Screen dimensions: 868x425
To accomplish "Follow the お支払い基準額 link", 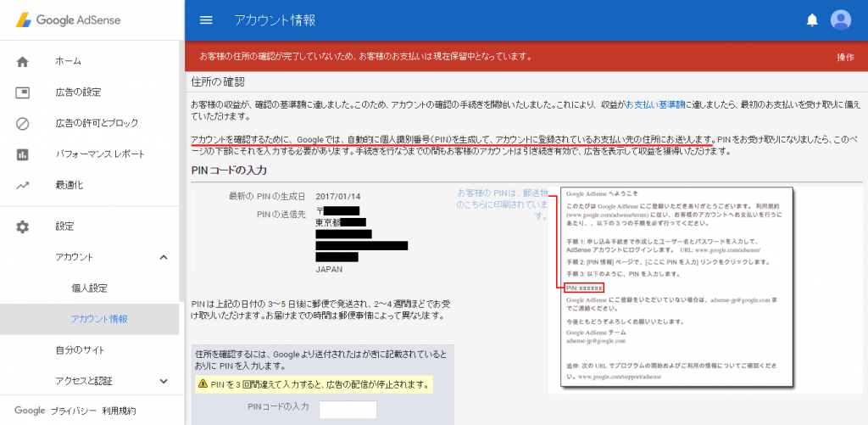I will pos(655,104).
